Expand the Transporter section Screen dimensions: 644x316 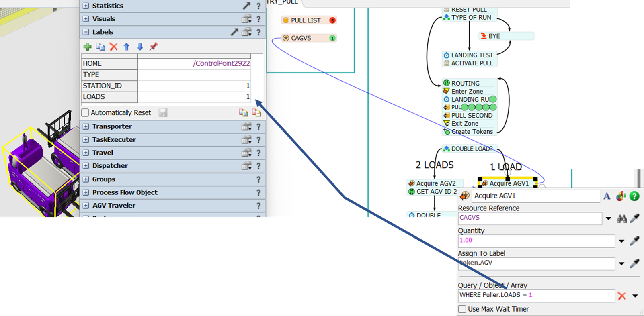86,126
